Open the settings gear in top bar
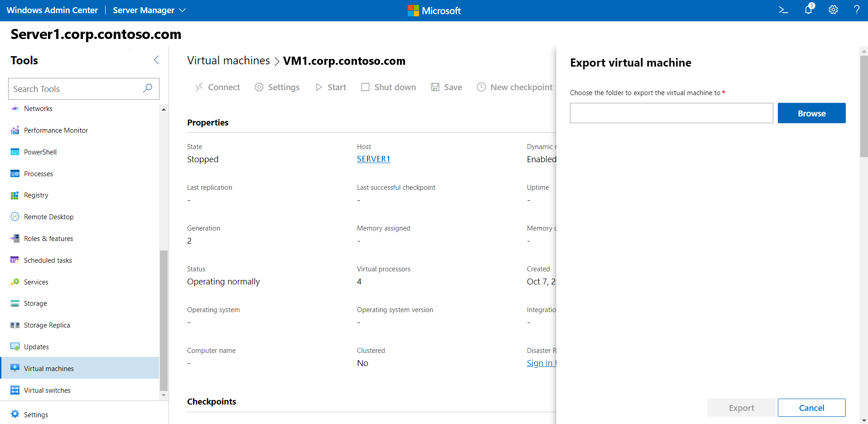The image size is (868, 424). click(833, 10)
